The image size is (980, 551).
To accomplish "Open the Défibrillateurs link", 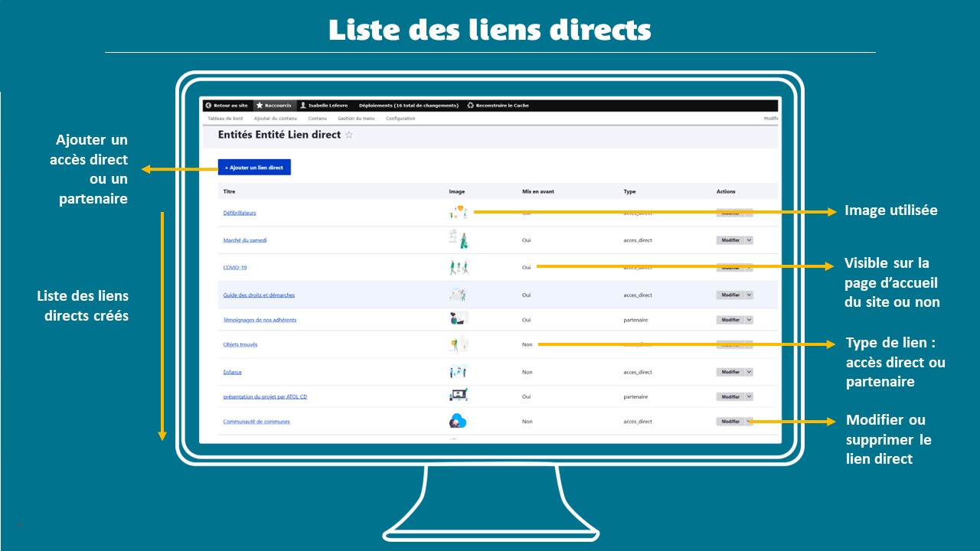I will click(240, 213).
